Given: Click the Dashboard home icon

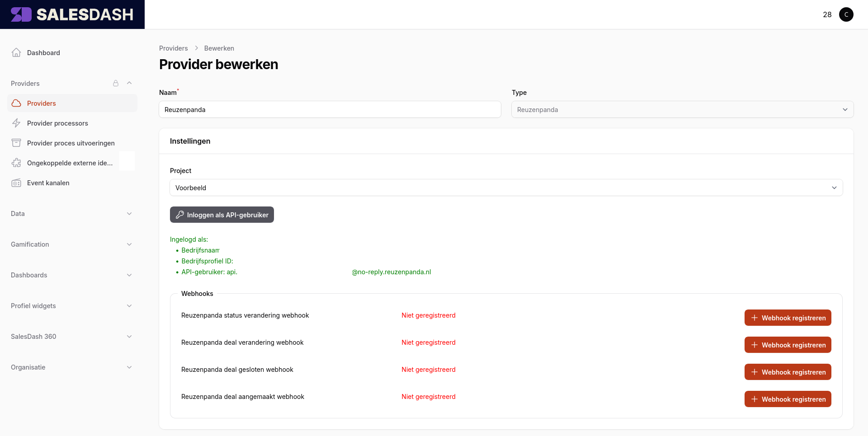Looking at the screenshot, I should [x=16, y=52].
